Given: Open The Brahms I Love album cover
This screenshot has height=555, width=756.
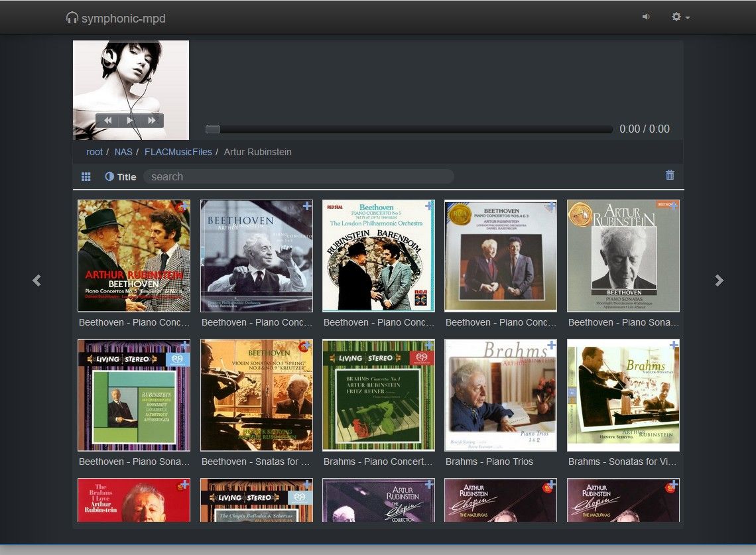Looking at the screenshot, I should point(134,500).
